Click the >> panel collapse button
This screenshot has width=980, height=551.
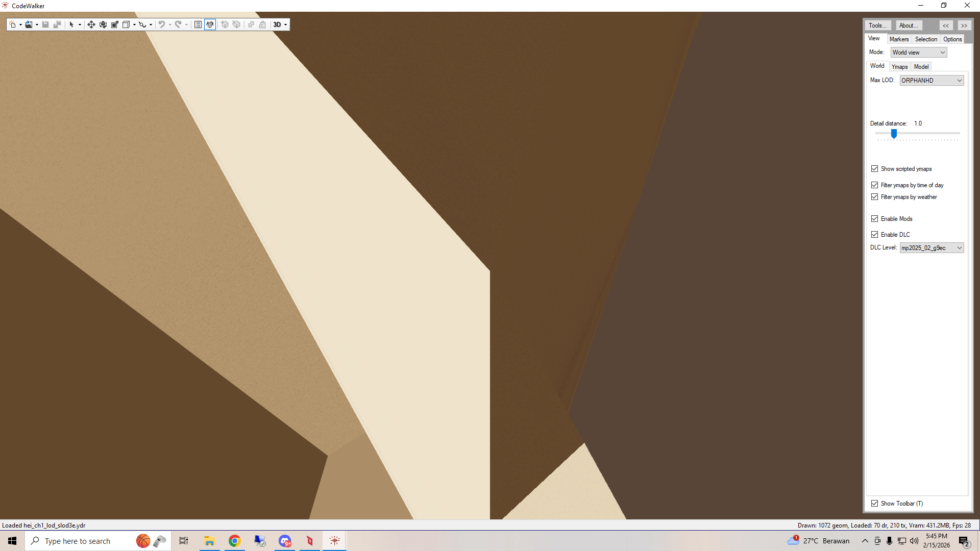[x=964, y=26]
